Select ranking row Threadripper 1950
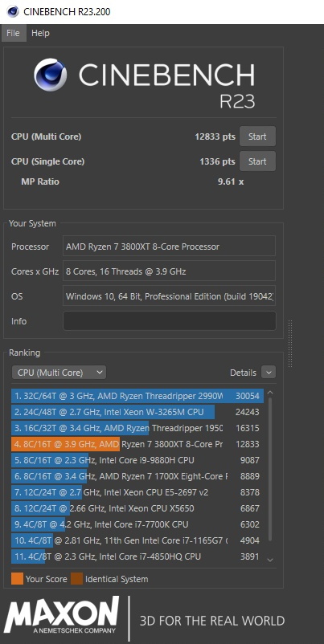 (x=137, y=428)
